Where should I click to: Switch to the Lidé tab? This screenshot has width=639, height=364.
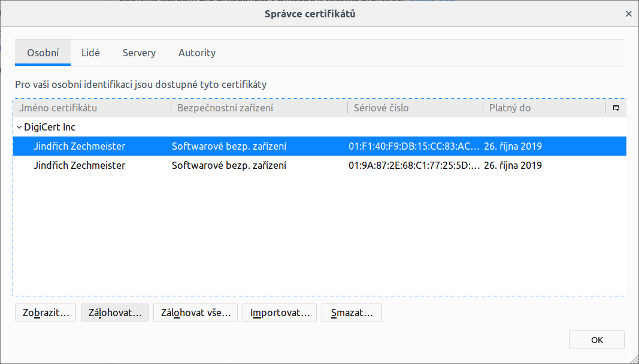coord(90,53)
